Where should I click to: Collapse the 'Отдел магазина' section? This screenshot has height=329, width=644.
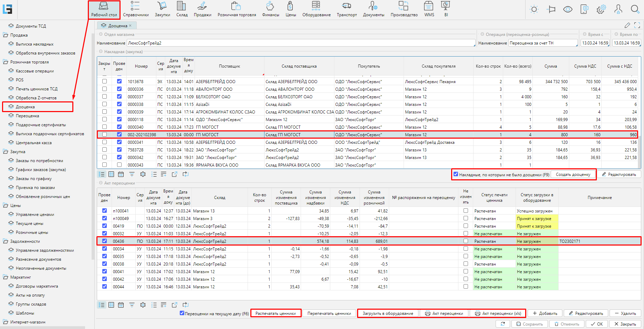[101, 34]
